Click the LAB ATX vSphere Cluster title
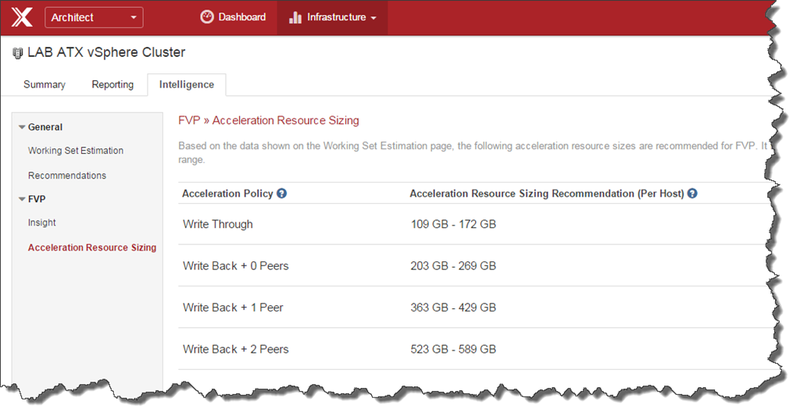The height and width of the screenshot is (416, 800). (x=107, y=52)
